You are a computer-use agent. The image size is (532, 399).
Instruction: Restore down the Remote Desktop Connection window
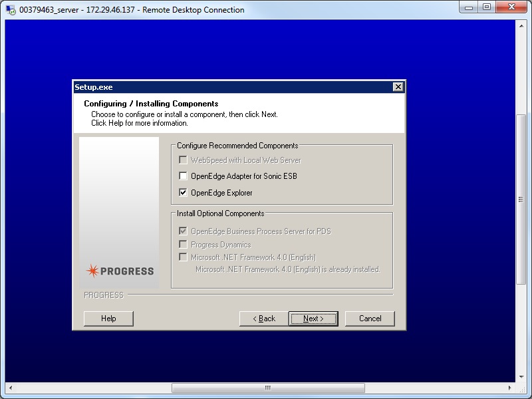(x=487, y=7)
